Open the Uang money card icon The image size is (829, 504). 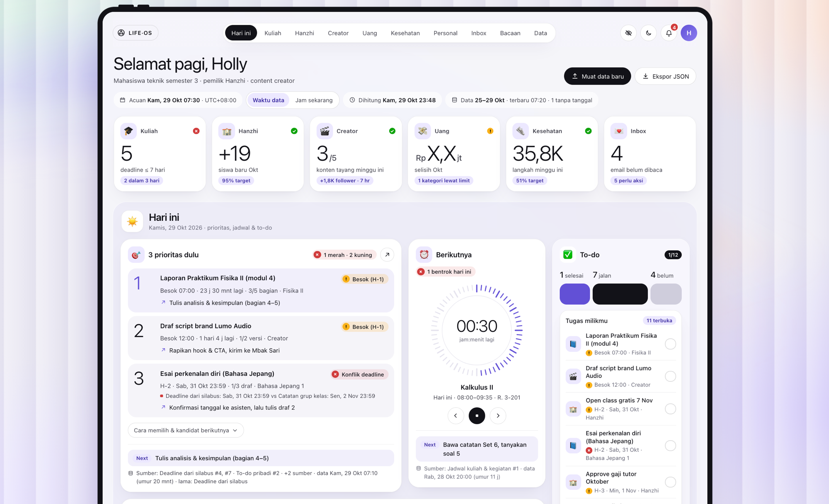[423, 131]
